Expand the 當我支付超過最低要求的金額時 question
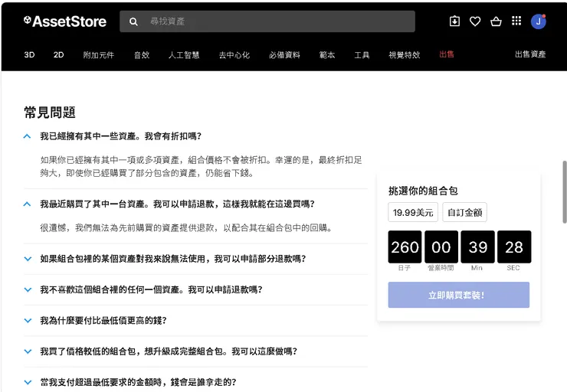 click(195, 382)
